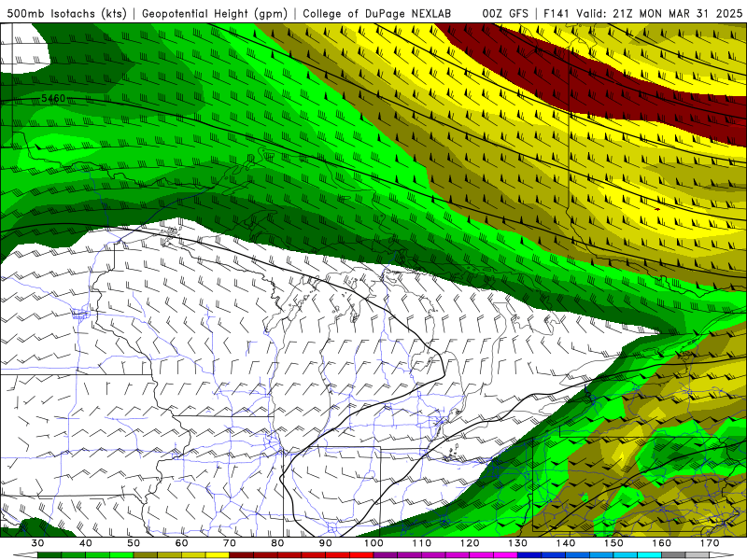Click the 'College of DuPage NEXLAB' label

pos(377,13)
